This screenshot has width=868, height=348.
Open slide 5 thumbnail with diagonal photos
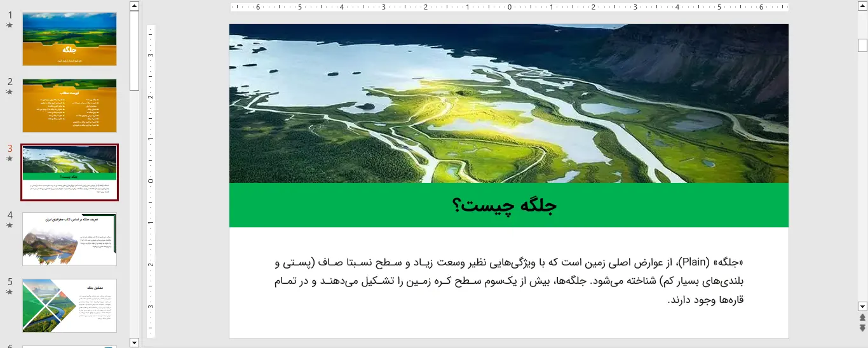(x=70, y=305)
